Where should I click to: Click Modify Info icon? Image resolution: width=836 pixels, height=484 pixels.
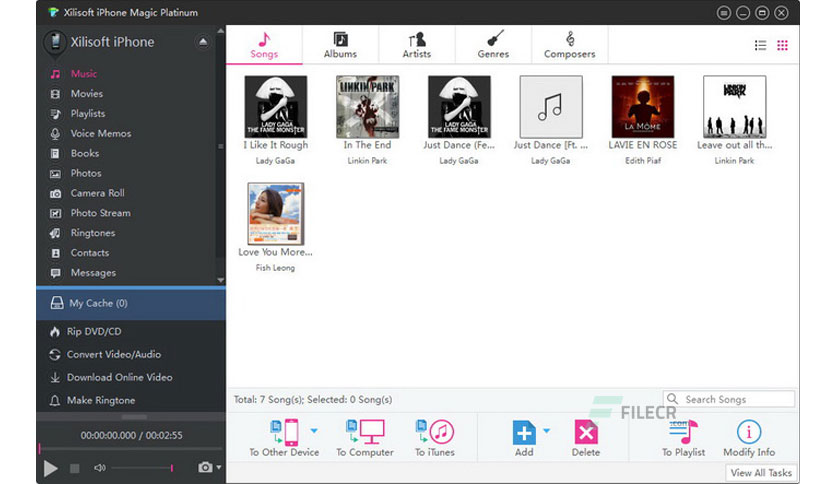coord(749,432)
